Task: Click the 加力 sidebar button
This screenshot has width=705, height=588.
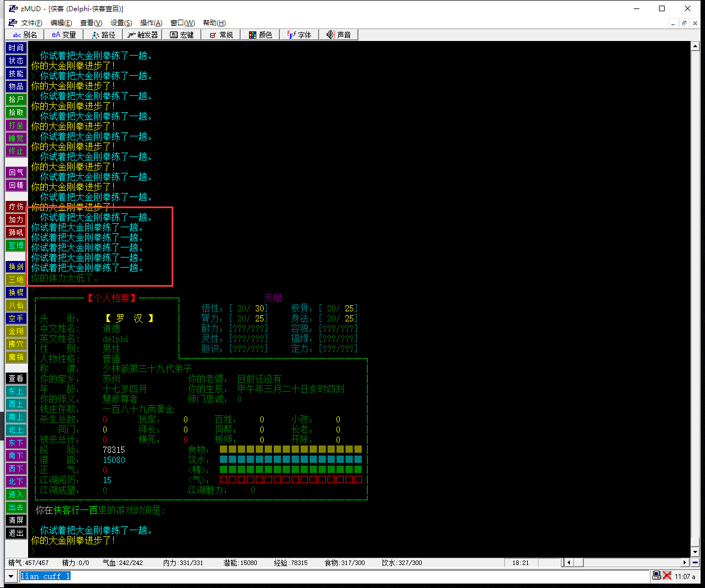Action: coord(16,219)
